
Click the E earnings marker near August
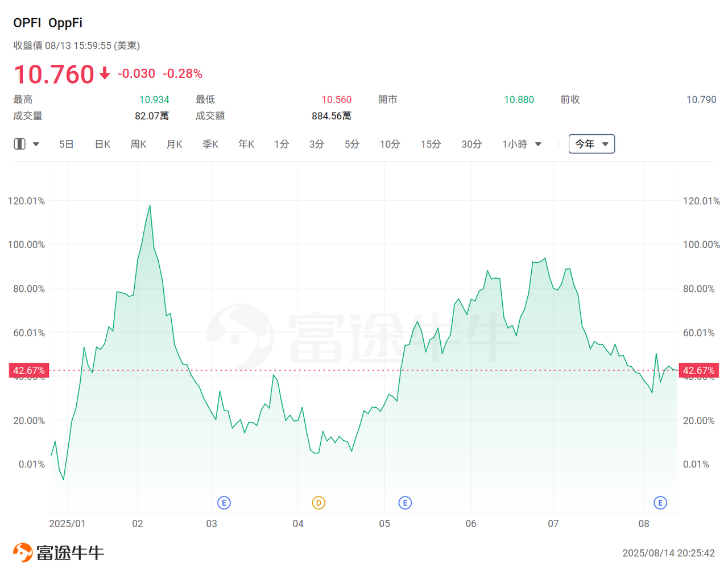coord(660,503)
